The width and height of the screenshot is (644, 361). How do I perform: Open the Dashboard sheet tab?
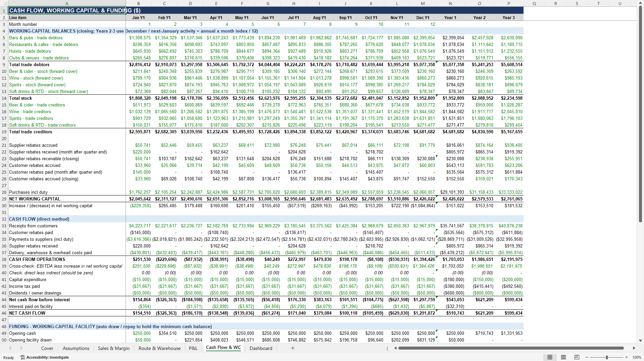[x=261, y=348]
